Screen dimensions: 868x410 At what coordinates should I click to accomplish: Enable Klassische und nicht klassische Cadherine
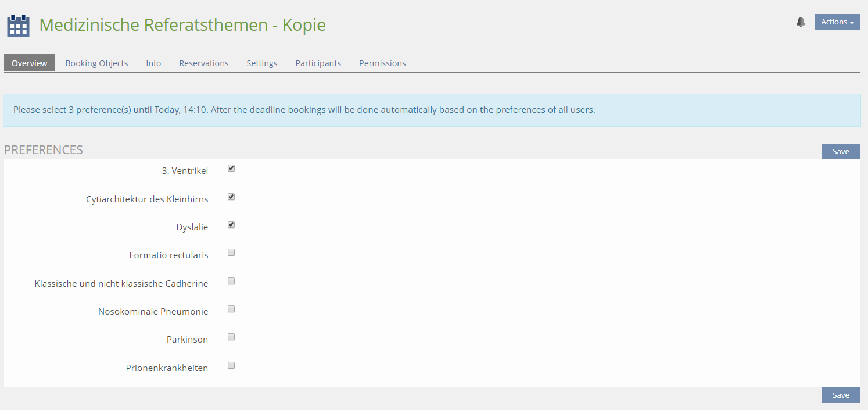(231, 281)
